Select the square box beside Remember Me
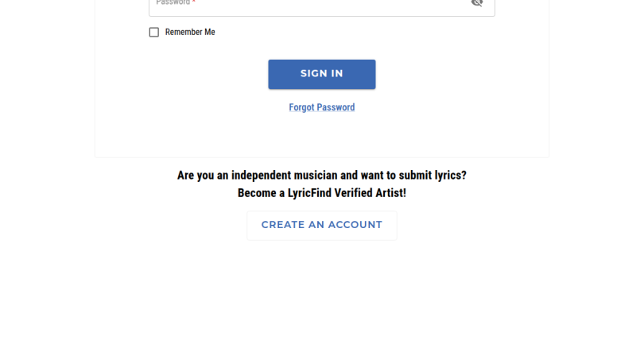Screen dimensions: 644x337 pyautogui.click(x=154, y=33)
